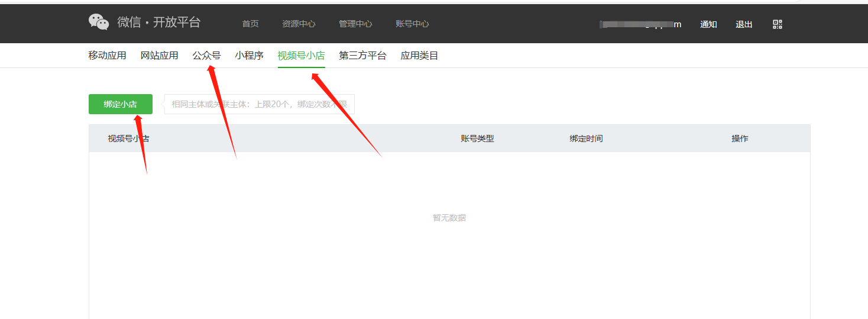The height and width of the screenshot is (319, 868).
Task: Click the blurred account email in header
Action: pos(640,24)
